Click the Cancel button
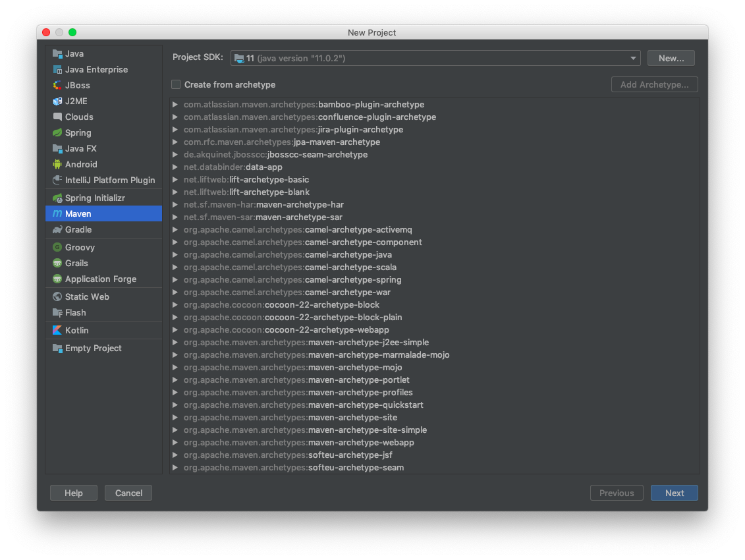The image size is (745, 560). tap(128, 493)
